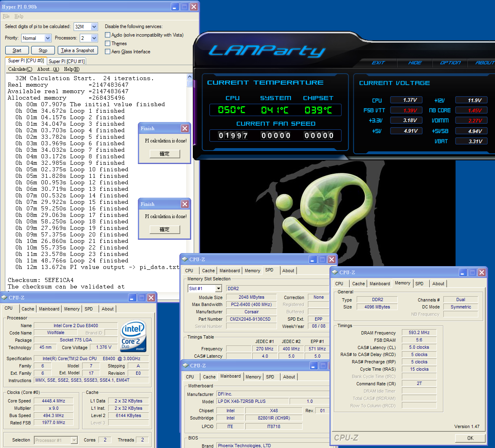Close the Hyper PI window

[x=194, y=7]
